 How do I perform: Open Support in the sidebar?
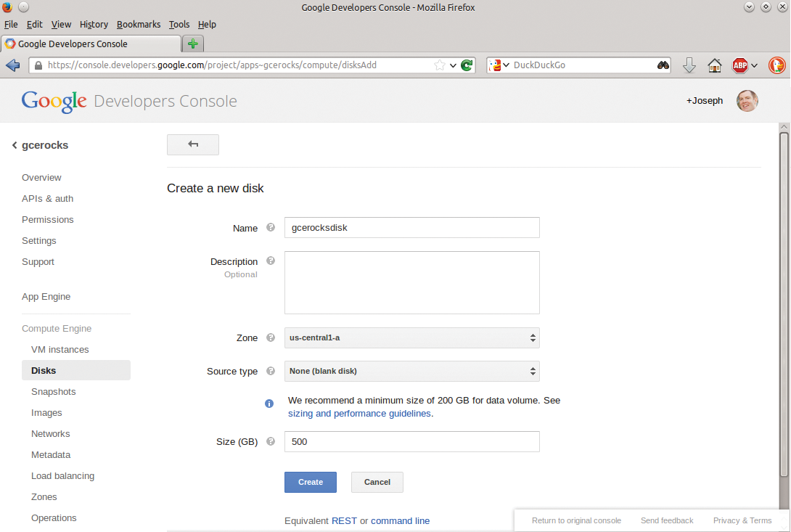38,262
